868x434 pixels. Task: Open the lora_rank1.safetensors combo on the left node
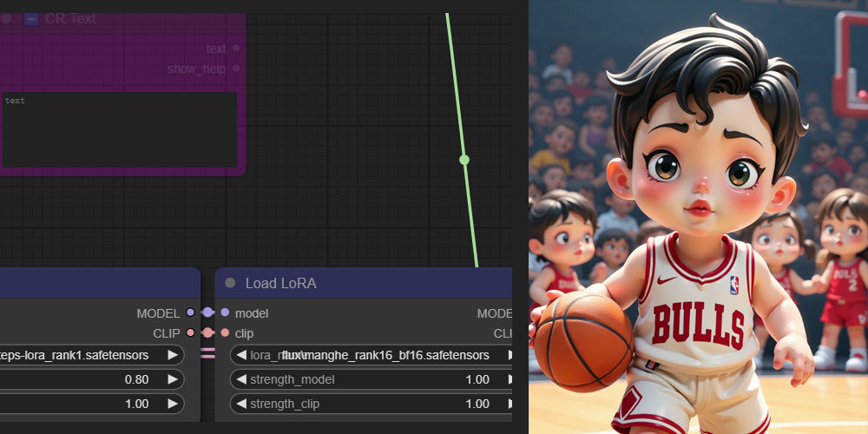pyautogui.click(x=92, y=355)
